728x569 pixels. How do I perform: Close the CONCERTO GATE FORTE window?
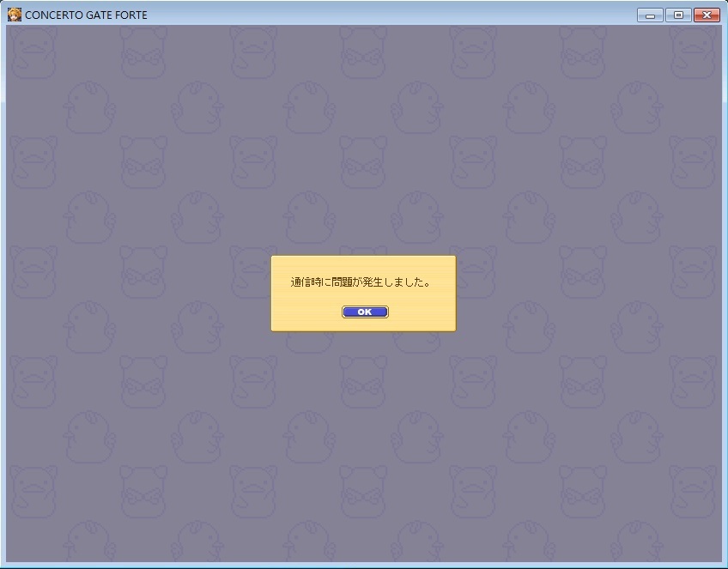707,15
